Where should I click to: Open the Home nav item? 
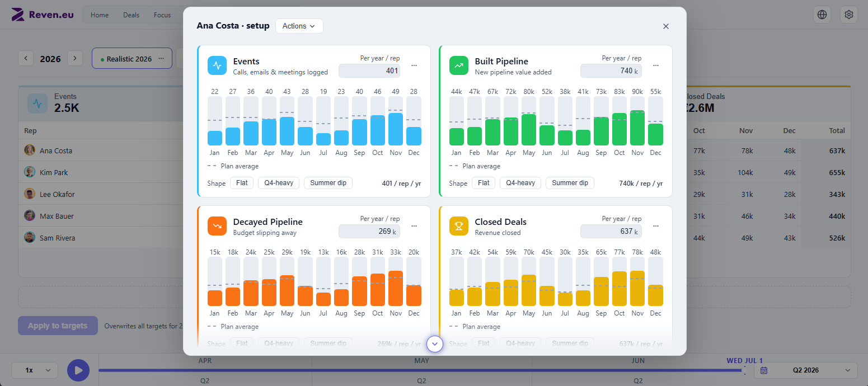click(x=100, y=15)
